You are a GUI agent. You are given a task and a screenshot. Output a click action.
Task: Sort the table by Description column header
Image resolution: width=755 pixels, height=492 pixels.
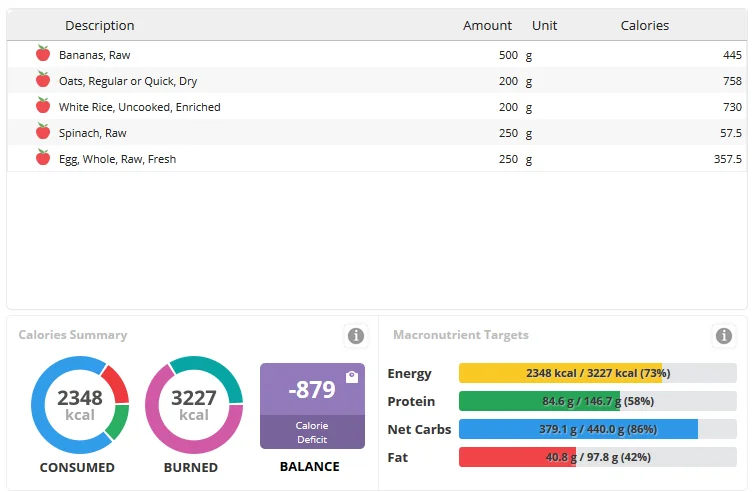[100, 26]
